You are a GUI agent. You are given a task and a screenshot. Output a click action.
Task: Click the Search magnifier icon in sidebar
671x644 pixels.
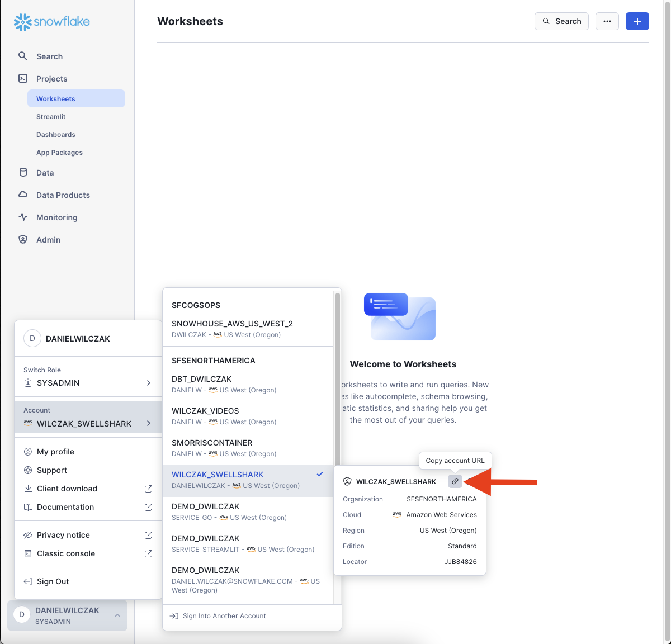click(23, 56)
